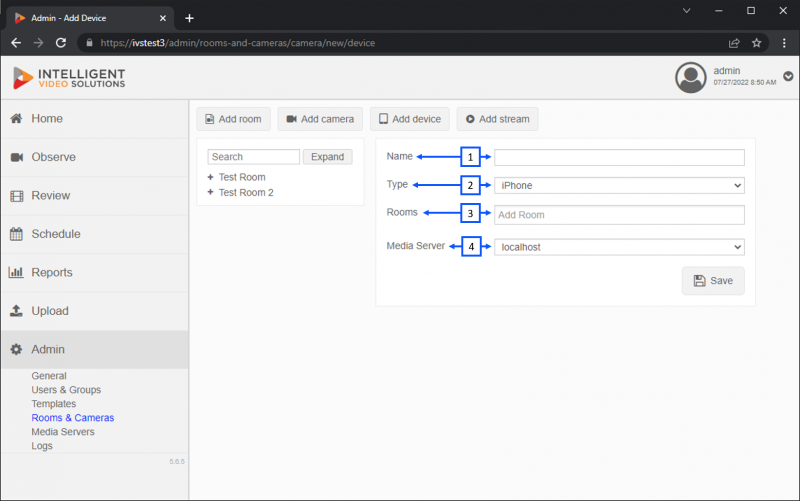This screenshot has height=501, width=800.
Task: Click the browser back arrow
Action: pos(16,43)
